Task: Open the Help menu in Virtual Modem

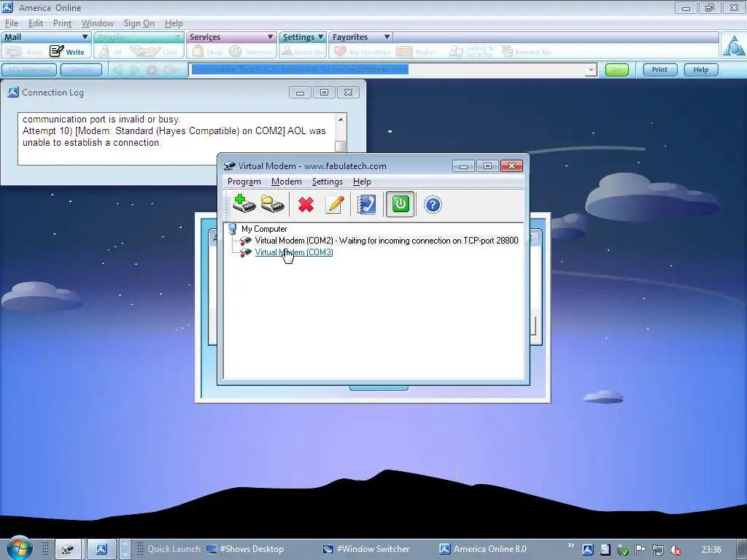Action: click(x=362, y=182)
